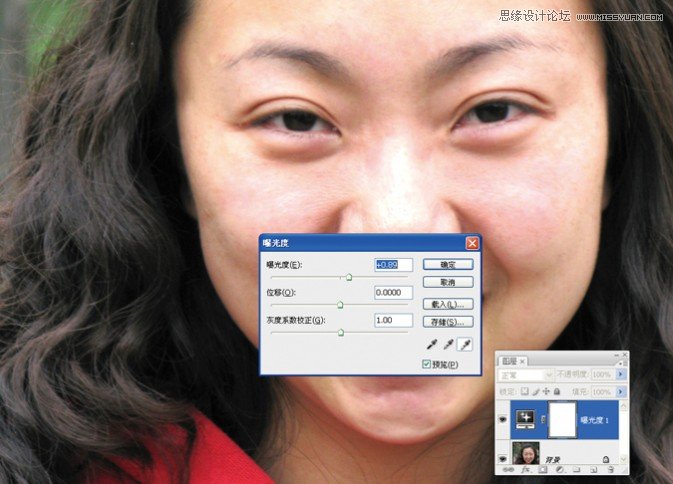Lock image pixels with the brush icon

click(536, 391)
